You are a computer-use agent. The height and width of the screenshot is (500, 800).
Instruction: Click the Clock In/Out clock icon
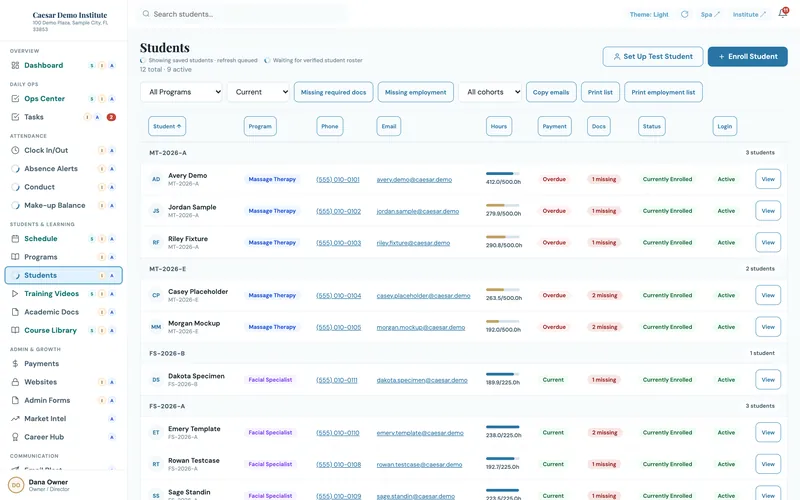[15, 150]
